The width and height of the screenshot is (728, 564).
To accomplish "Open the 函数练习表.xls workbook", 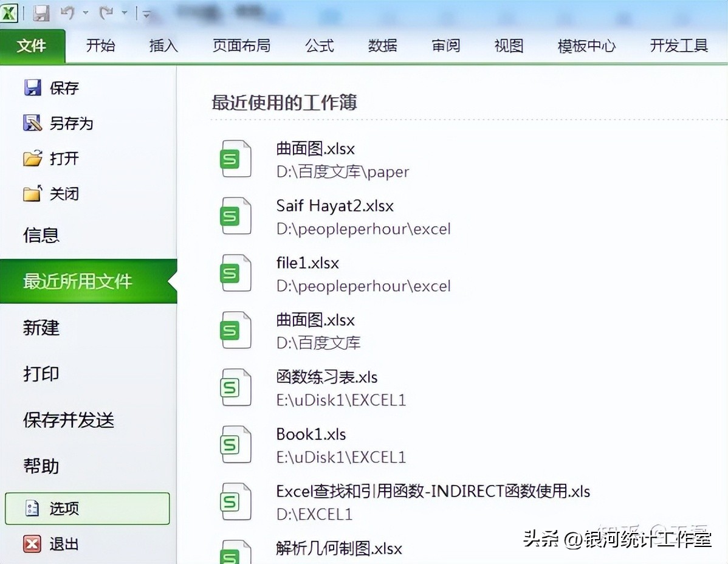I will pos(327,377).
